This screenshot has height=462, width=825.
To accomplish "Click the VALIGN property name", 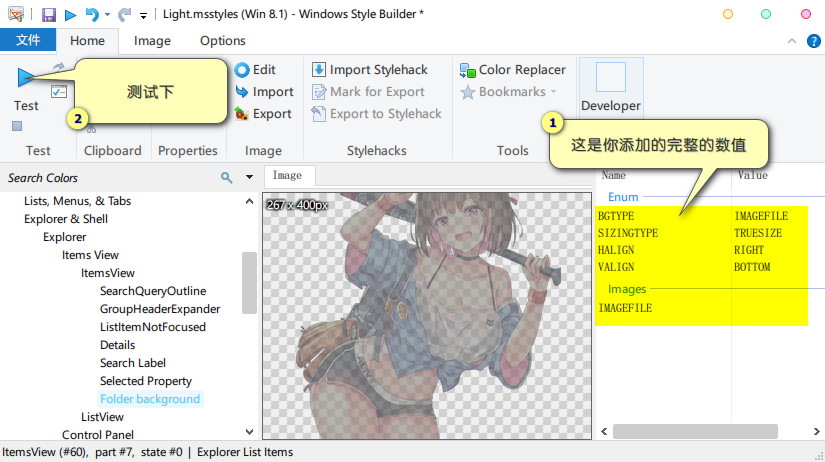I will pos(616,267).
